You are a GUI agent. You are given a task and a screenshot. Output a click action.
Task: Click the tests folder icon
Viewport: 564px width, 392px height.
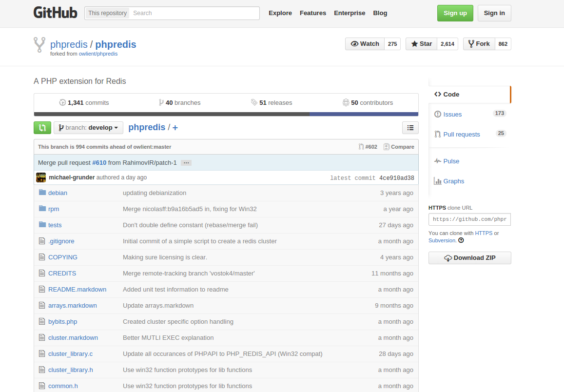click(42, 225)
